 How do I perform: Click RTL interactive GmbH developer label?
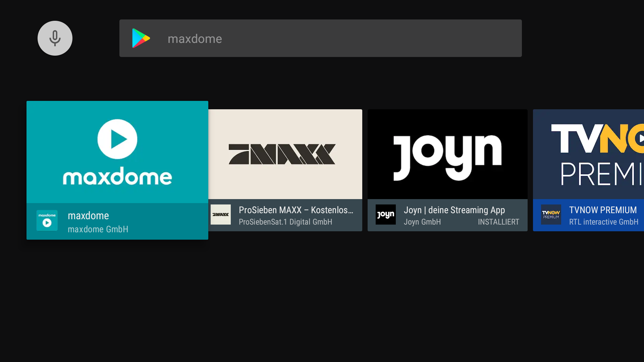pos(604,222)
